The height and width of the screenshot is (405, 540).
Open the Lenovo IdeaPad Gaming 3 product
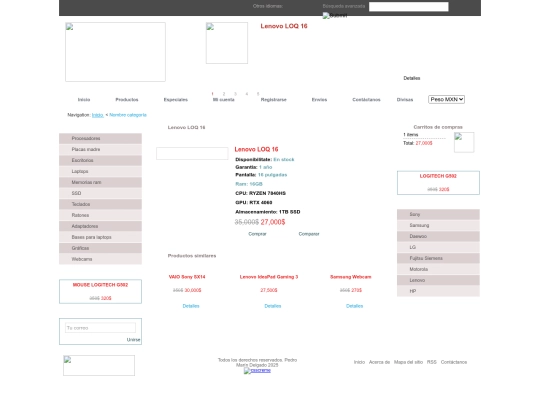[269, 277]
